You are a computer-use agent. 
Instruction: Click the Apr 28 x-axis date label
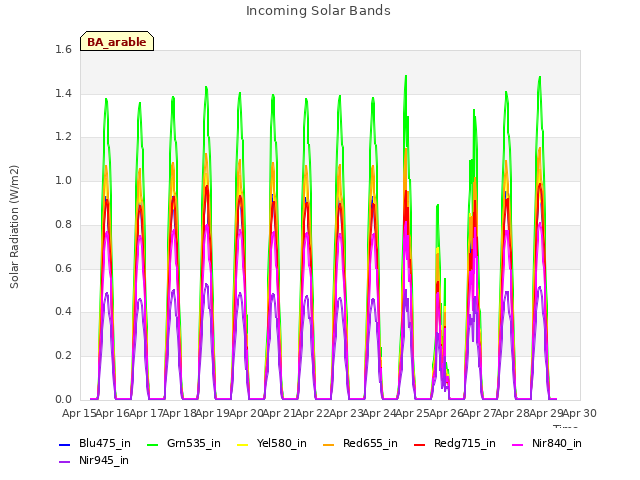coord(513,413)
